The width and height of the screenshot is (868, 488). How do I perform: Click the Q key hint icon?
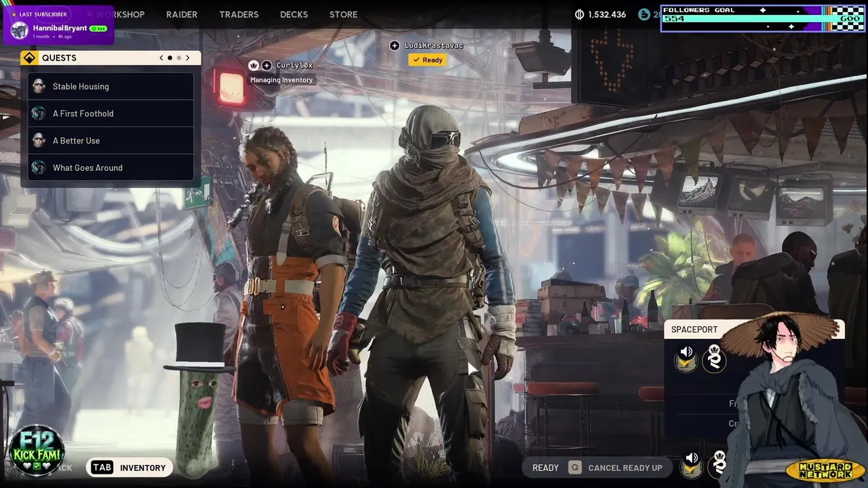575,468
